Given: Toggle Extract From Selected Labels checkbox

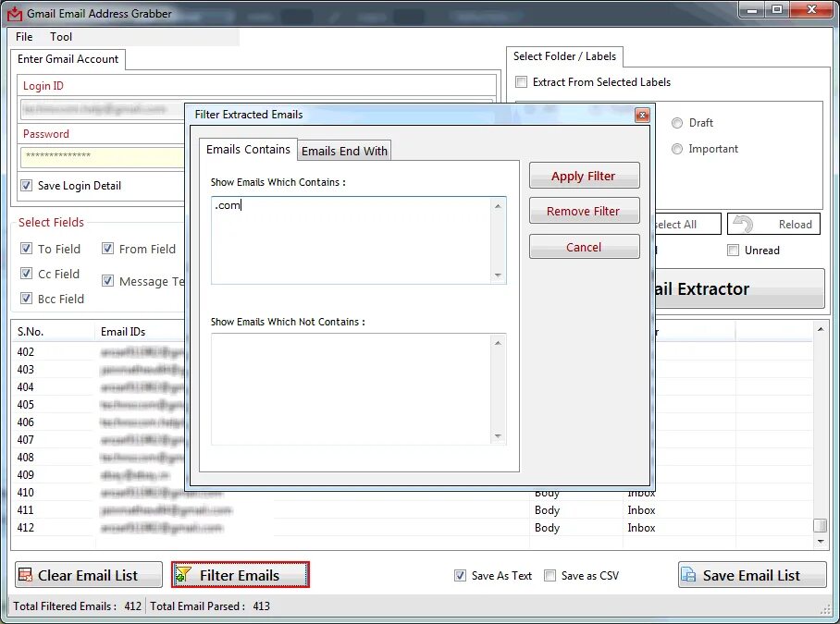Looking at the screenshot, I should (521, 82).
